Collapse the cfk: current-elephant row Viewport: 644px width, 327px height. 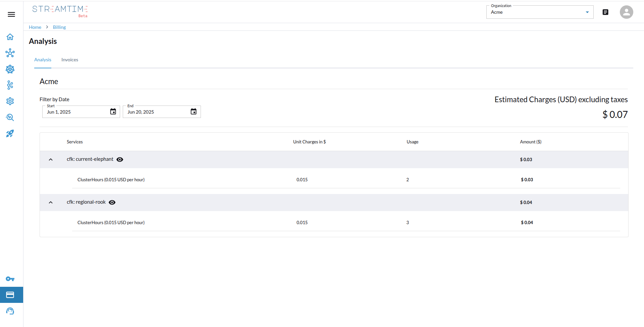pyautogui.click(x=51, y=159)
